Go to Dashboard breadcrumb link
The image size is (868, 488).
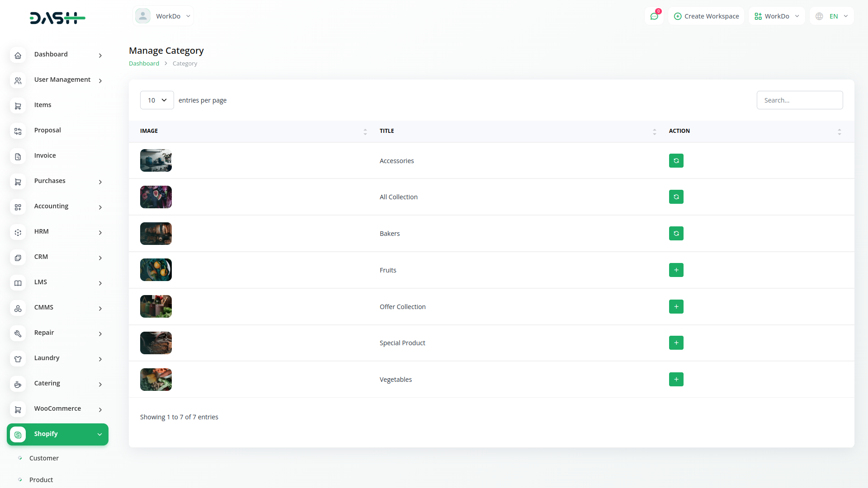point(144,64)
